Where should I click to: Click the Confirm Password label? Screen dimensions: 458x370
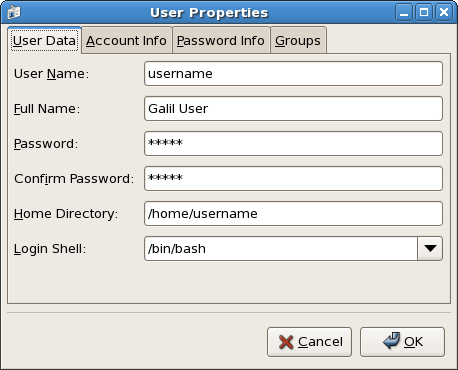(x=74, y=179)
